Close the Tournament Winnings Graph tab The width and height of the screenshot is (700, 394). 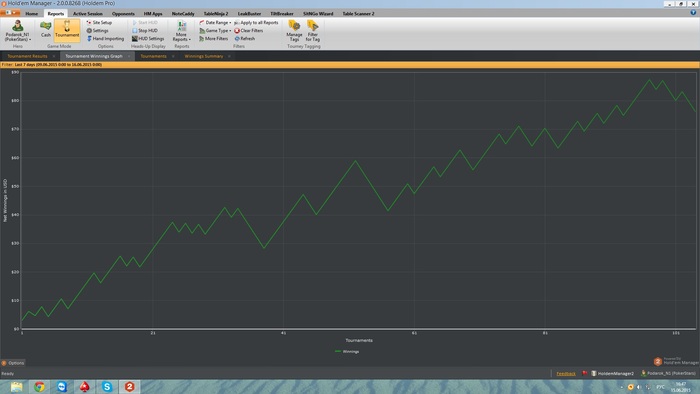pyautogui.click(x=129, y=56)
